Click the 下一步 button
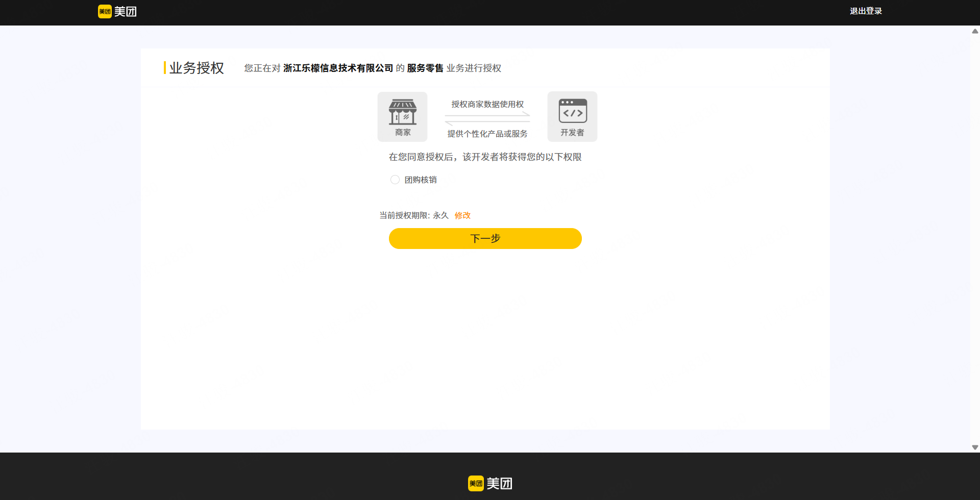Viewport: 980px width, 500px height. [485, 238]
